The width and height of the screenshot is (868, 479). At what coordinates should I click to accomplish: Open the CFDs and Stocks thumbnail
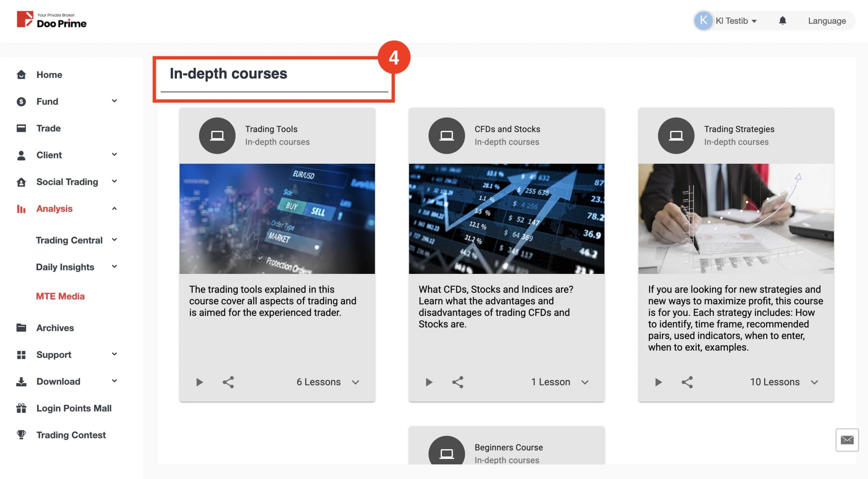click(507, 219)
